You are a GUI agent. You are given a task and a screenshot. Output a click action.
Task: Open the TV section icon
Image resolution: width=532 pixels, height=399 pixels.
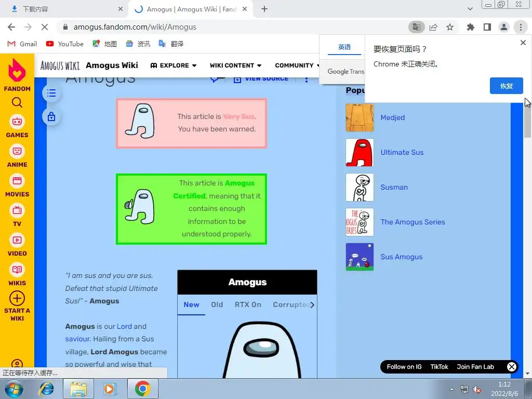coord(17,210)
